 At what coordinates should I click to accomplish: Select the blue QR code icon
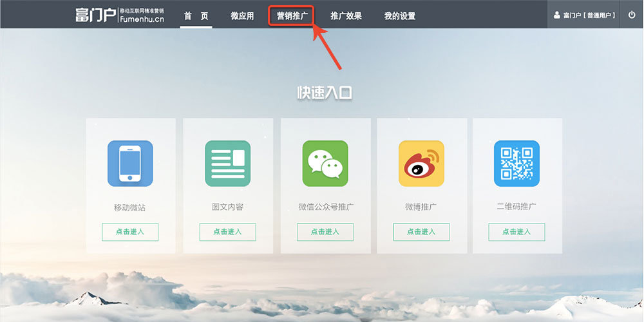click(x=516, y=164)
